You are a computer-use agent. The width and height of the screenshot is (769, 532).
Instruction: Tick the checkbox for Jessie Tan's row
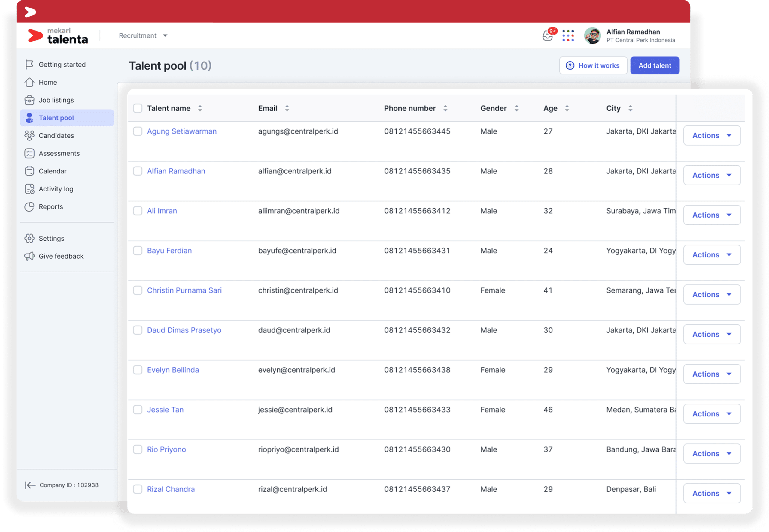[138, 410]
